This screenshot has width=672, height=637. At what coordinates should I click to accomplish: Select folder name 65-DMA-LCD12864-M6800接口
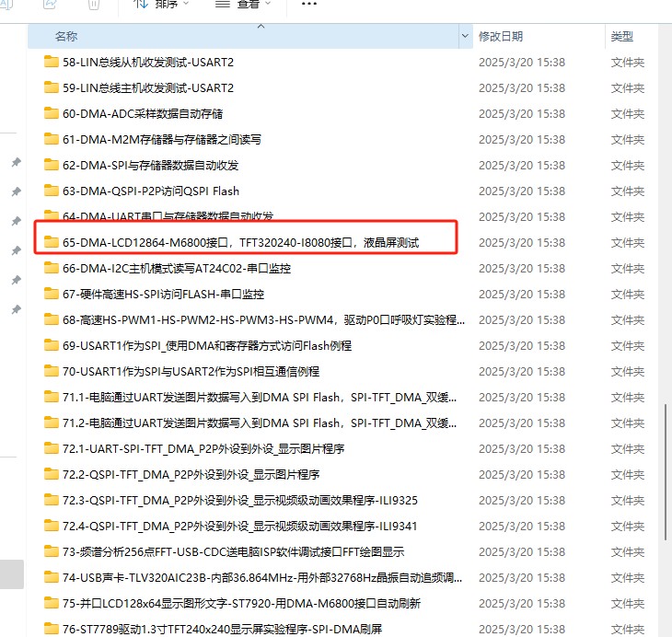tap(241, 243)
